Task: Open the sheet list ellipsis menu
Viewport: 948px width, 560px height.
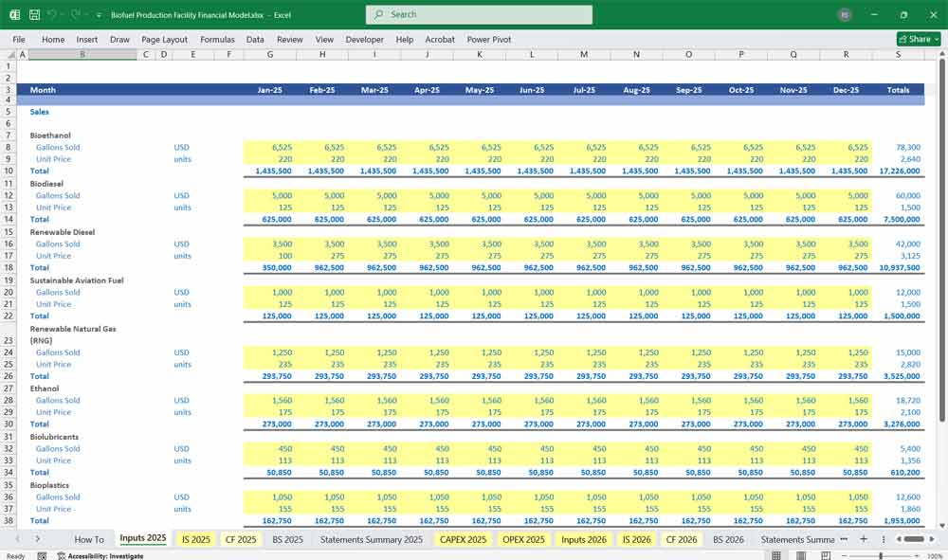Action: (841, 539)
